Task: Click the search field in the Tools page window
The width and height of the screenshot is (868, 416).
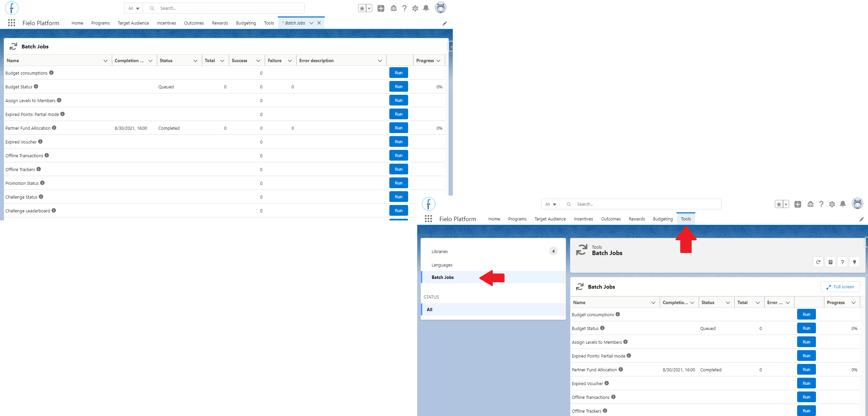Action: [x=641, y=204]
